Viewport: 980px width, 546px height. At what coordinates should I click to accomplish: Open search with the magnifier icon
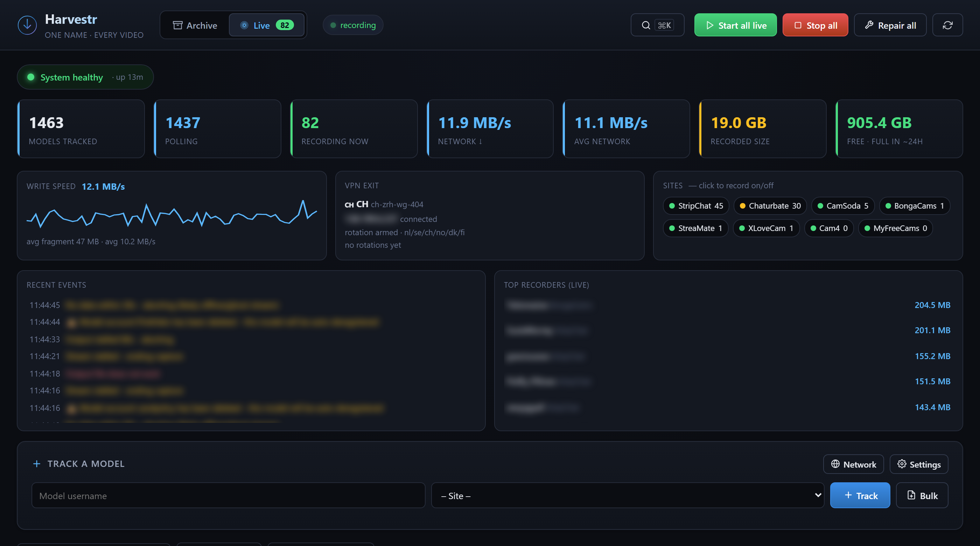(x=646, y=25)
